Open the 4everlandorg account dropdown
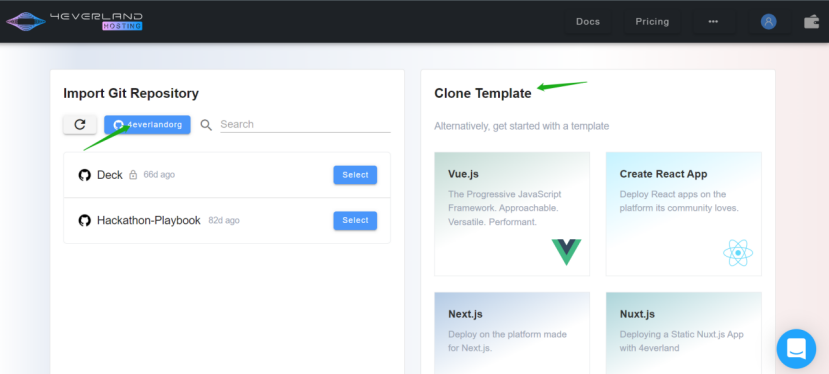This screenshot has width=829, height=374. pos(147,125)
